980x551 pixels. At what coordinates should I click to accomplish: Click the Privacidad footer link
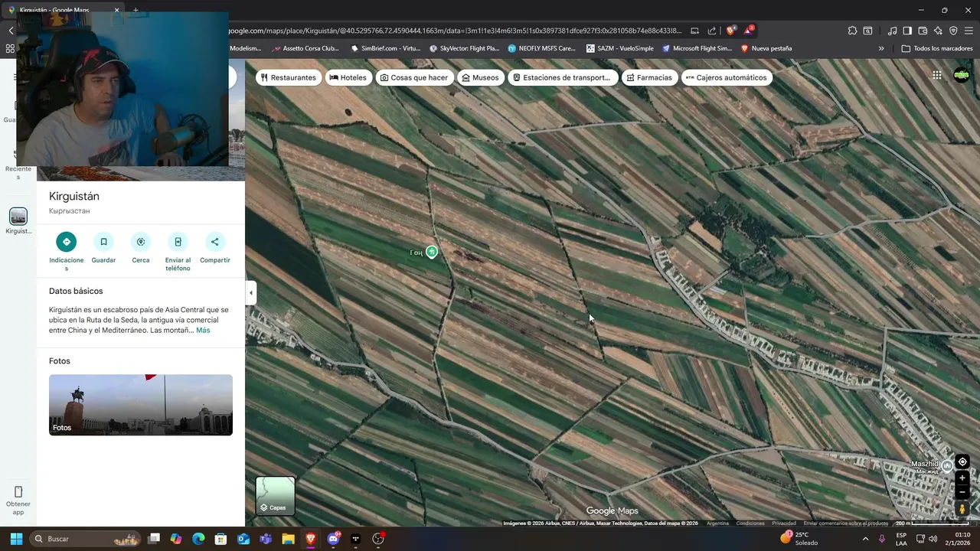[784, 523]
